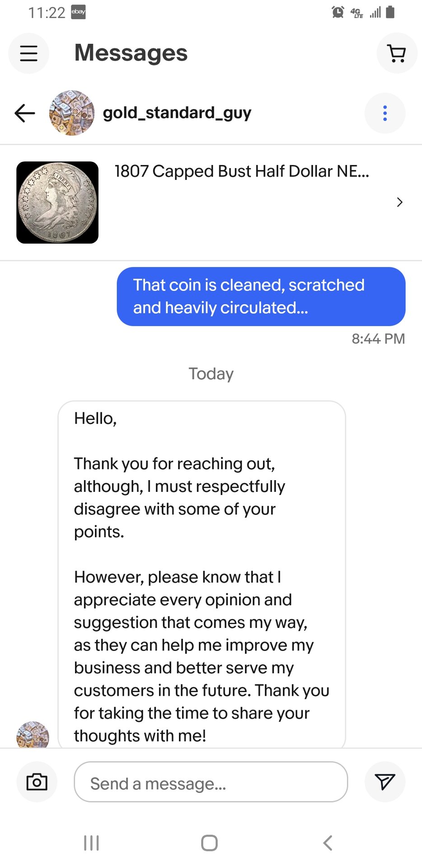Viewport: 422px width, 868px height.
Task: Tap the small avatar beside seller reply
Action: point(33,735)
